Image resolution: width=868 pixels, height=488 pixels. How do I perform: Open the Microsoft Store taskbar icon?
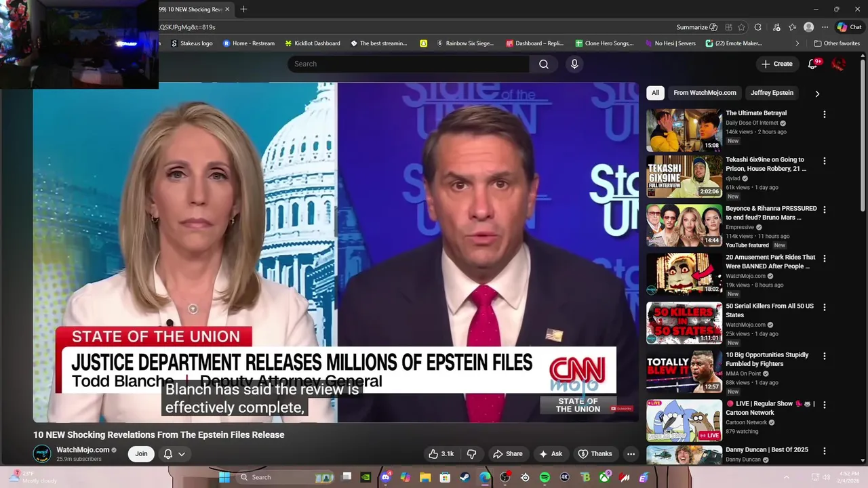click(x=445, y=477)
